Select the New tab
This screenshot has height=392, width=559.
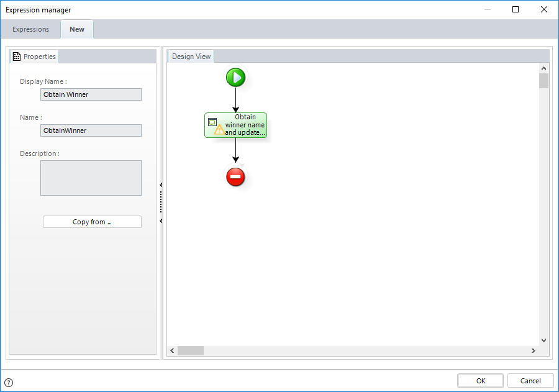click(77, 29)
